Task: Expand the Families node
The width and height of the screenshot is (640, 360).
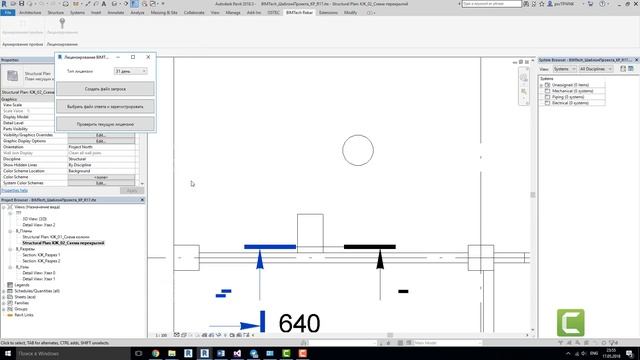Action: pos(4,303)
